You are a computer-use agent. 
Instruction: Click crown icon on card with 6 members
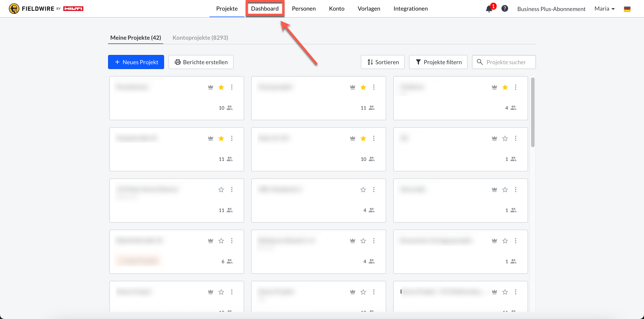(210, 240)
